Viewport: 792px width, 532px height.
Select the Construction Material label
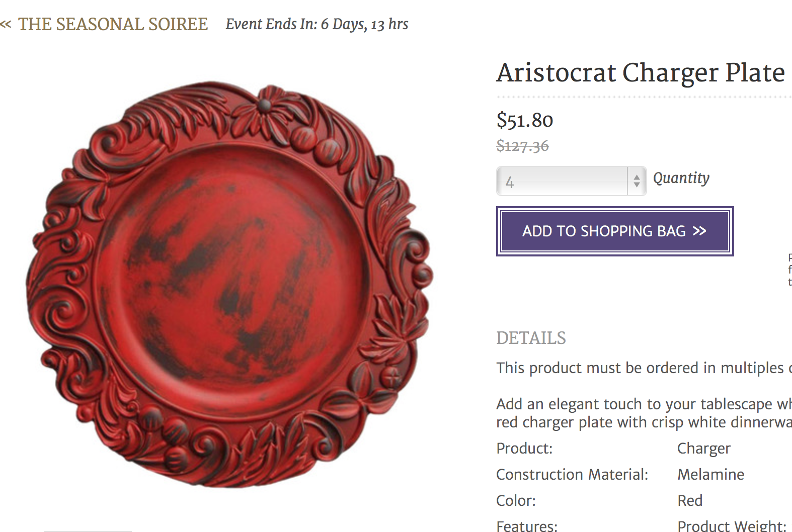(572, 474)
